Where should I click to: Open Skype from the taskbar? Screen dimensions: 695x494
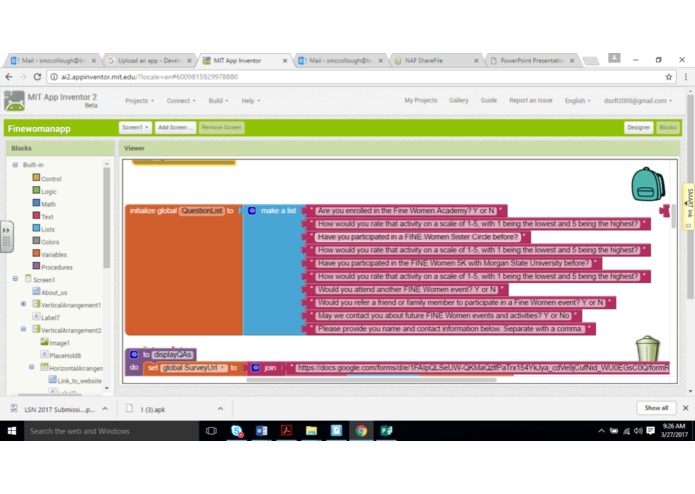point(237,431)
